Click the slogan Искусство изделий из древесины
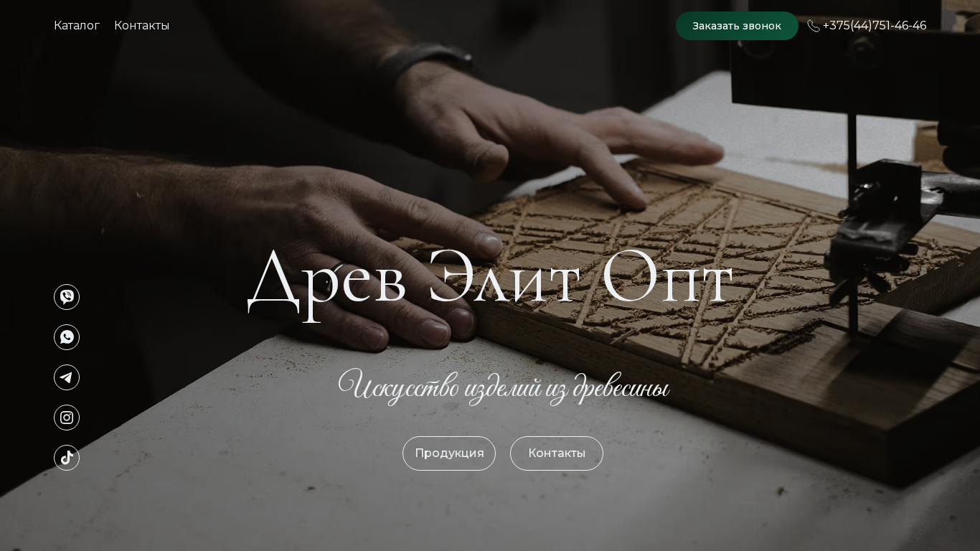 pos(504,387)
